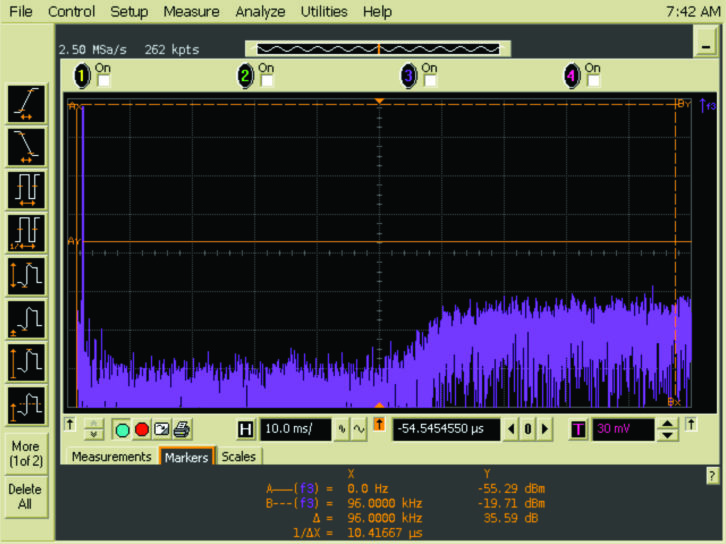Toggle channel 4 On checkbox
Screen dimensions: 726x544
tap(593, 81)
